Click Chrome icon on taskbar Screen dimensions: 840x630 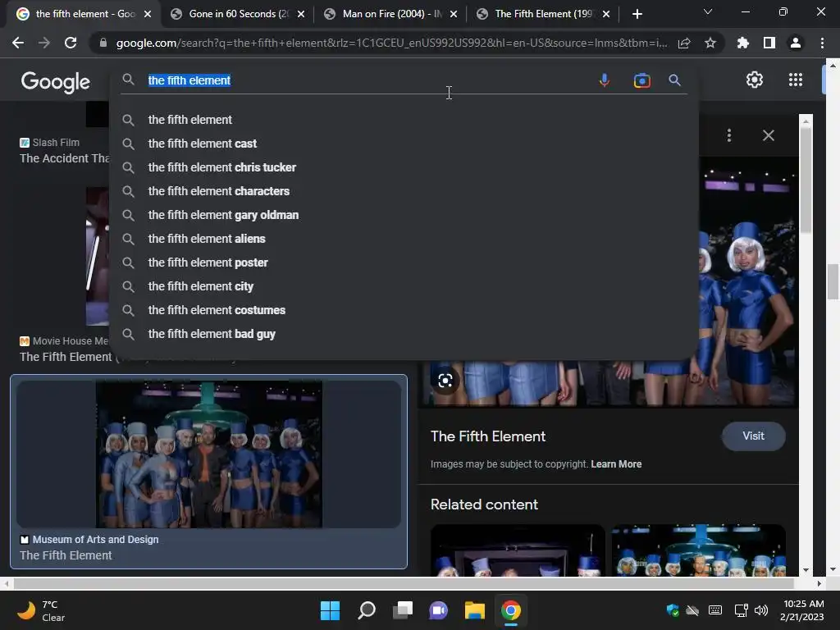pyautogui.click(x=510, y=610)
